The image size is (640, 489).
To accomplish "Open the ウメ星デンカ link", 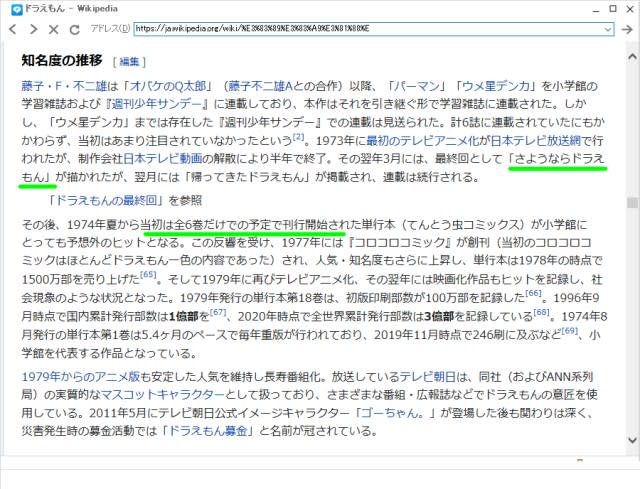I will point(496,86).
